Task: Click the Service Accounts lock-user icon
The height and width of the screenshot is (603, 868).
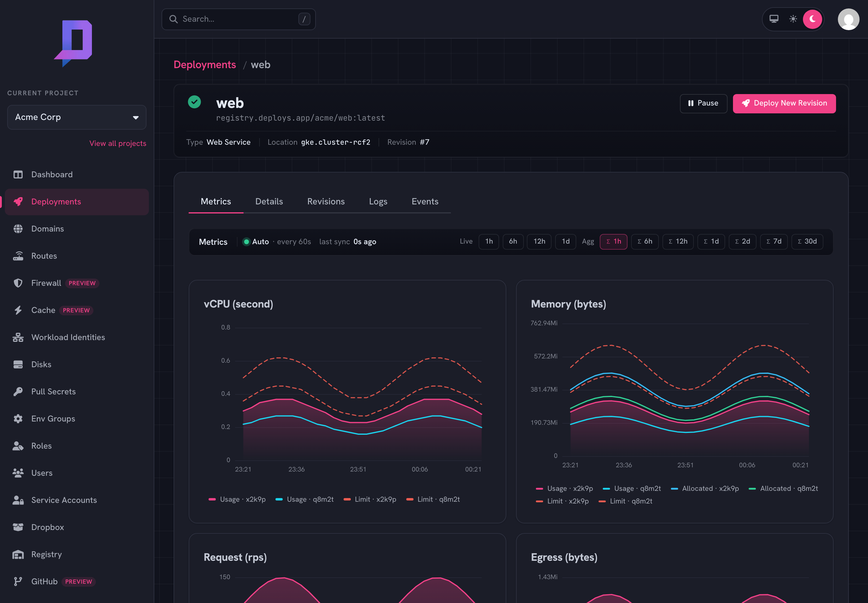Action: [18, 500]
